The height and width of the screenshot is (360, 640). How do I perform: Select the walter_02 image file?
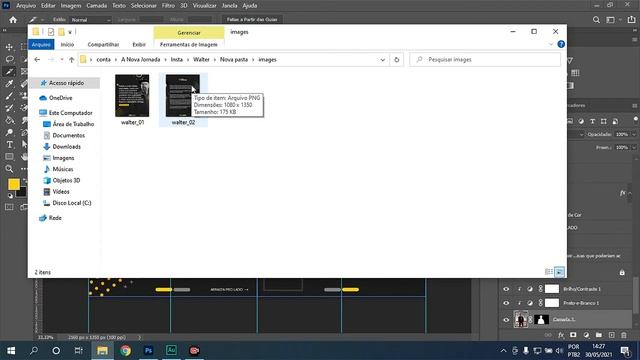click(183, 100)
